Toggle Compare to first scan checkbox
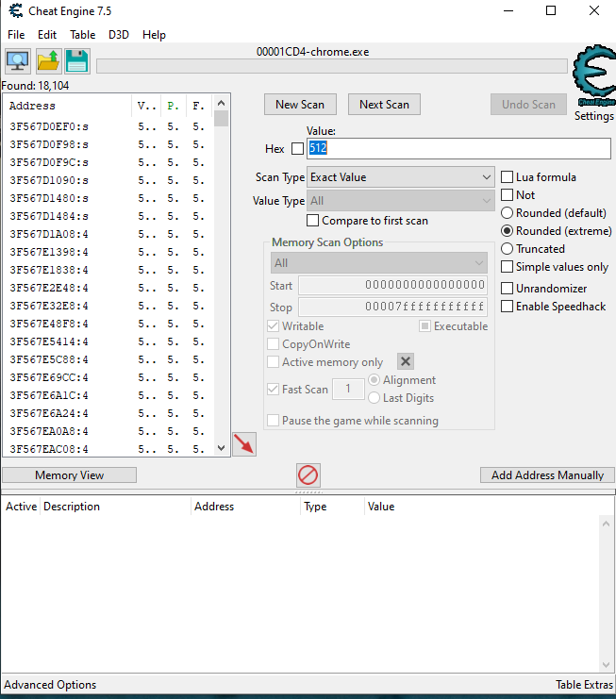This screenshot has height=699, width=616. tap(312, 221)
